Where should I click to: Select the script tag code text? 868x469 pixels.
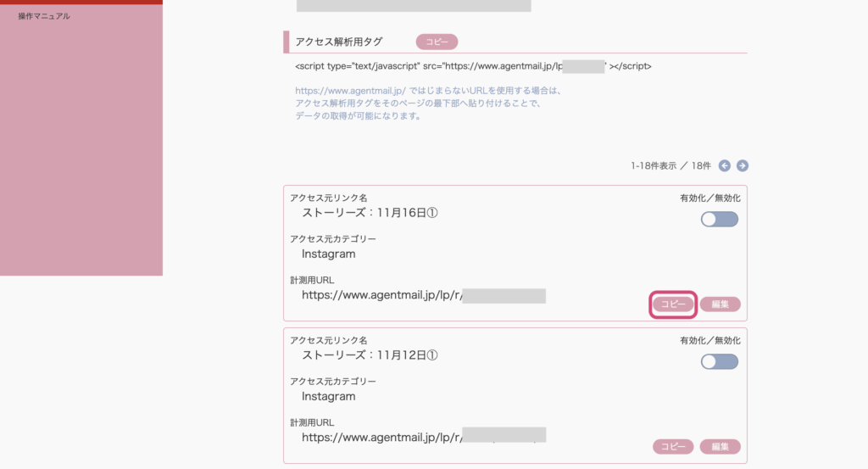tap(473, 66)
